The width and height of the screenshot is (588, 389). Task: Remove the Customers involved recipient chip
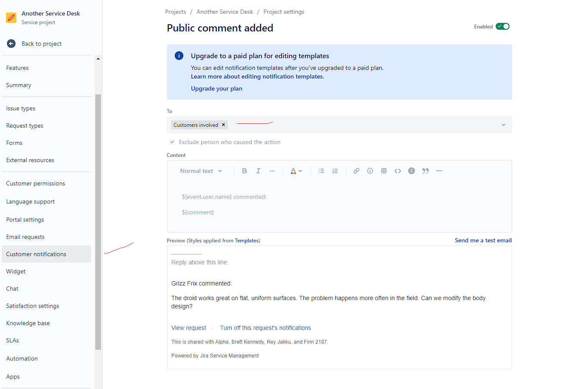[x=223, y=125]
